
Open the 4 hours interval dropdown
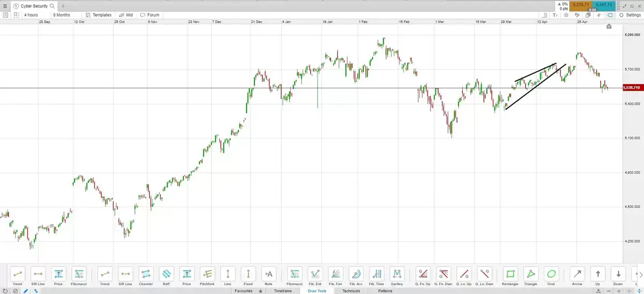(31, 15)
